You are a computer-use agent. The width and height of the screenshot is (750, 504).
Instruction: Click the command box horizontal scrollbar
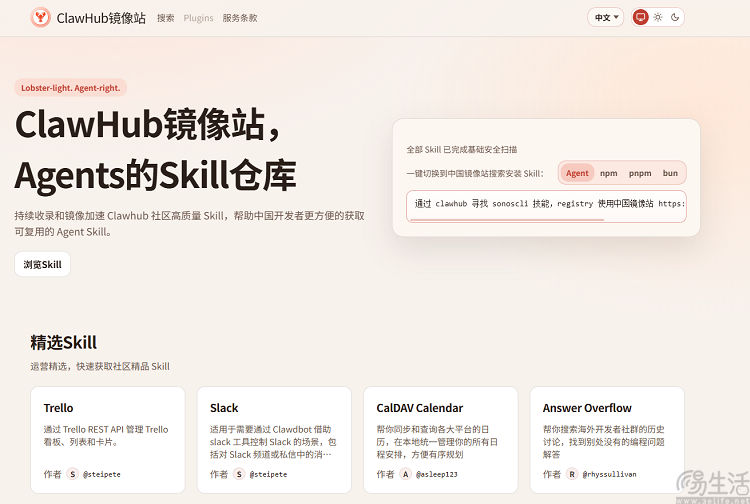coord(507,220)
